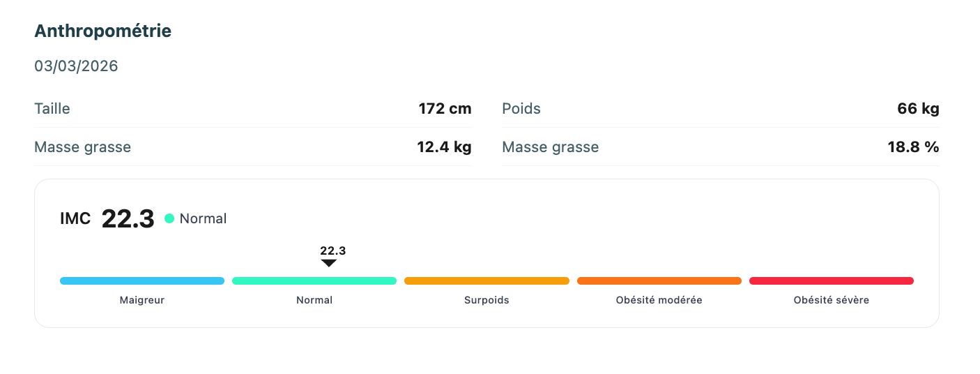Viewport: 980px width, 374px height.
Task: Click the 12.4 kg fat mass value
Action: (445, 147)
